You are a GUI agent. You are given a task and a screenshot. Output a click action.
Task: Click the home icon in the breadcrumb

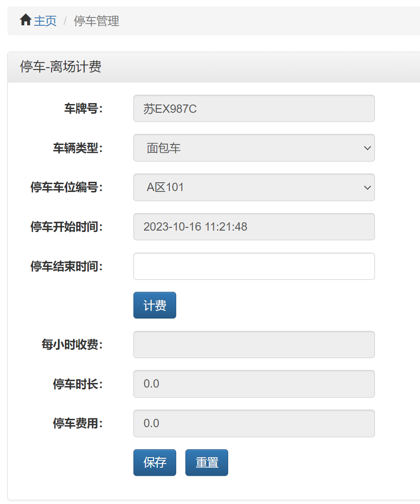tap(25, 20)
